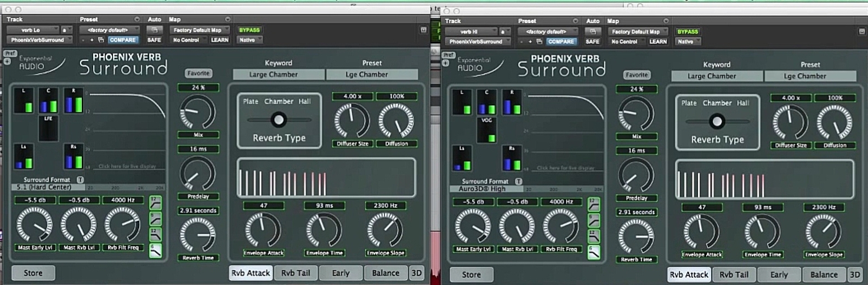Select the 12 dB low-pass filter slope icon in the verb Lo plugin
The width and height of the screenshot is (868, 285).
point(156,235)
